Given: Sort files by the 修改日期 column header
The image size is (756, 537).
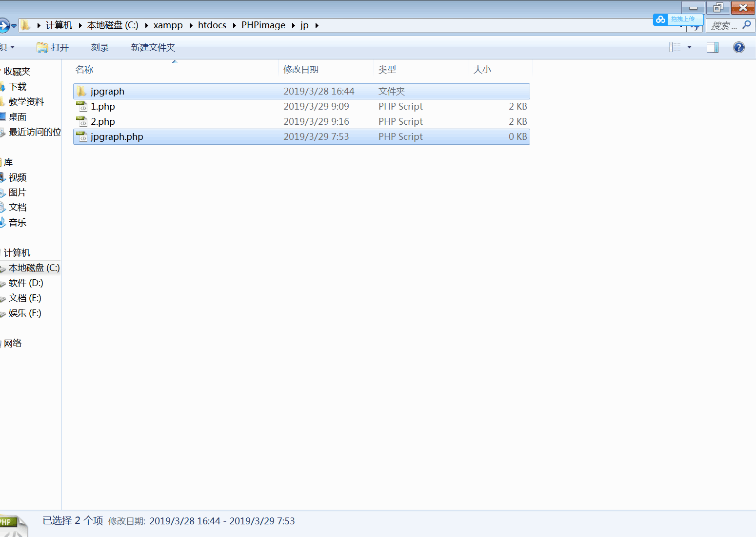Looking at the screenshot, I should tap(301, 70).
